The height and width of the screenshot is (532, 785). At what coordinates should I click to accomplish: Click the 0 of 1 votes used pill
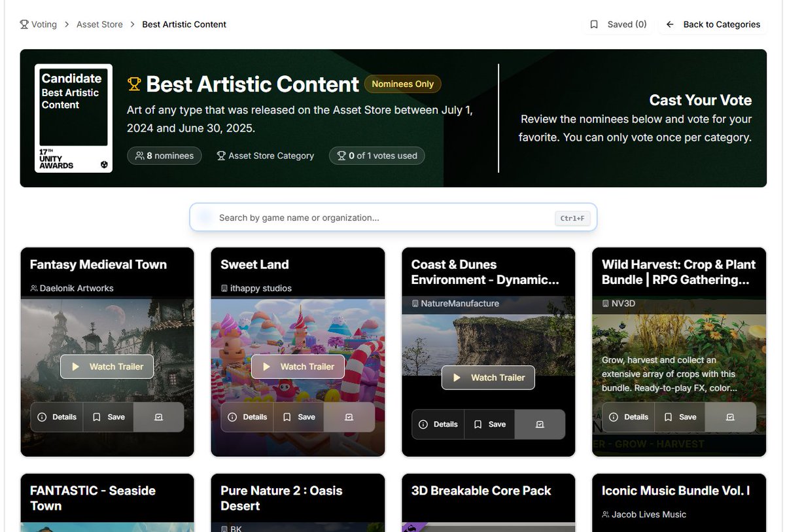[377, 156]
